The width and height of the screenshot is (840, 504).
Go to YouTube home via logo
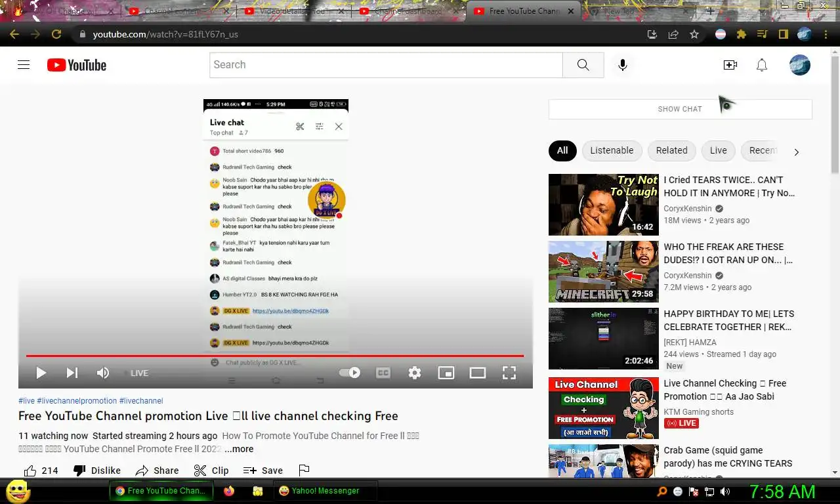(x=77, y=65)
